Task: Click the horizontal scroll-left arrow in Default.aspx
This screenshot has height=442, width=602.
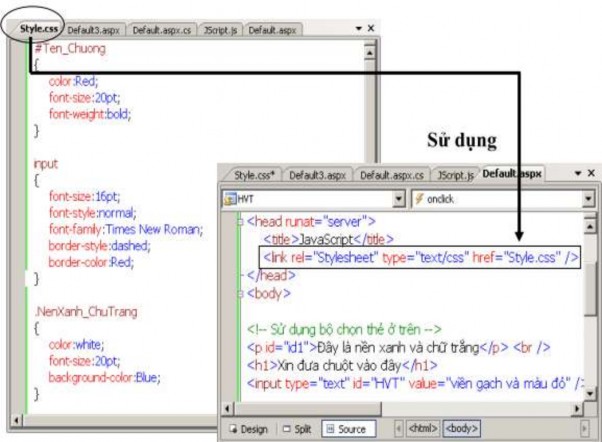Action: tap(227, 409)
